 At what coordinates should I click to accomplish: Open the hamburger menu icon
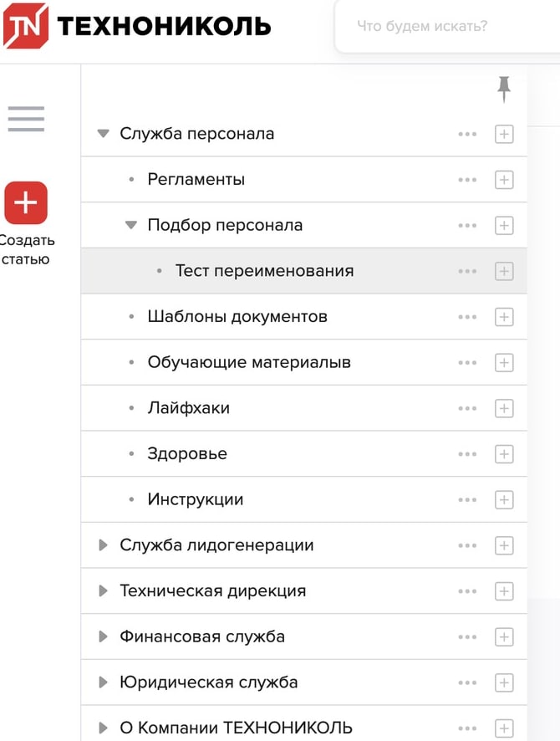point(26,119)
